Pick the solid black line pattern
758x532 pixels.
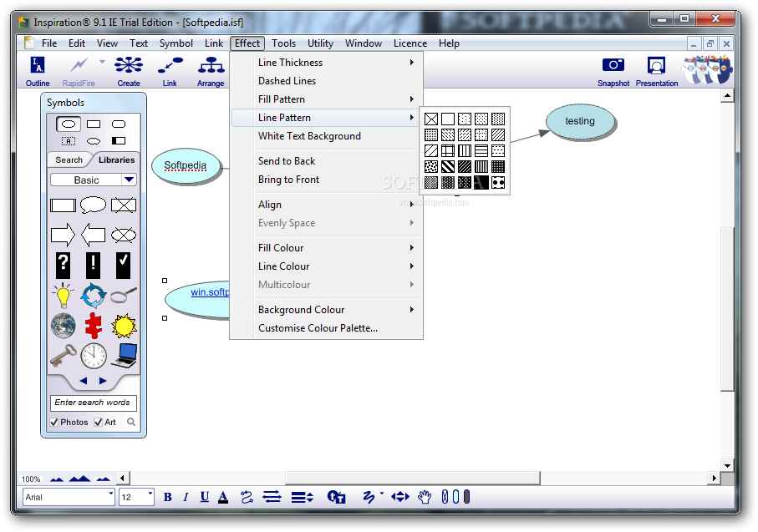pyautogui.click(x=481, y=182)
